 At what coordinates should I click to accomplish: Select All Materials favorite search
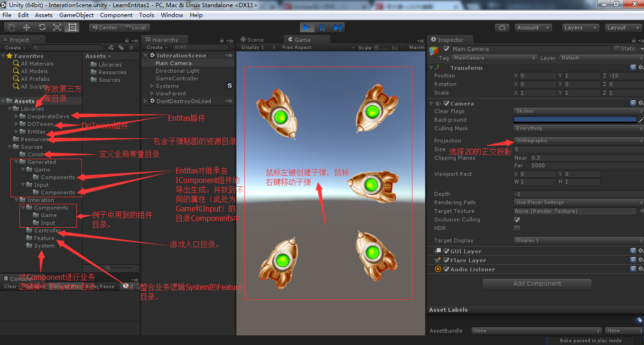point(33,64)
